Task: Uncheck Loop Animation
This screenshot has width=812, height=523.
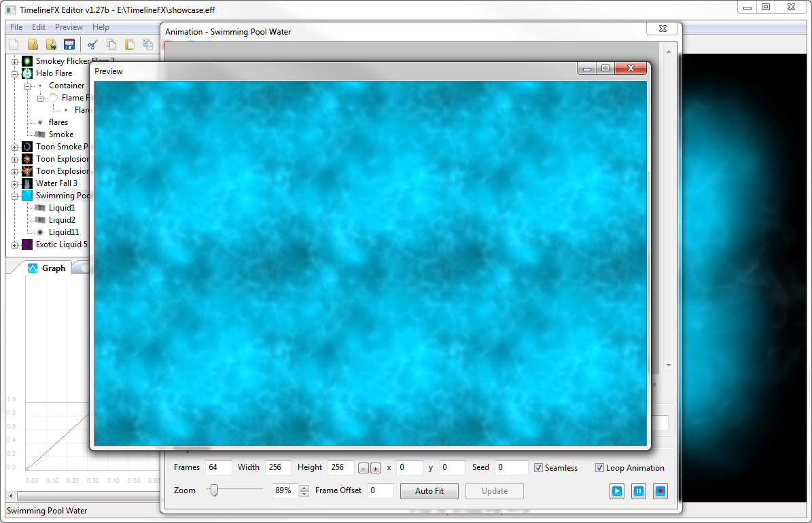Action: 599,467
